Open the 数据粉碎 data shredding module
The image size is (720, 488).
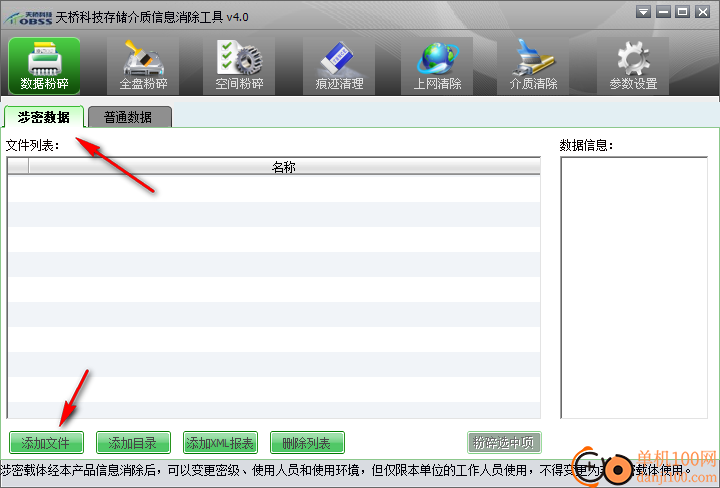click(44, 66)
